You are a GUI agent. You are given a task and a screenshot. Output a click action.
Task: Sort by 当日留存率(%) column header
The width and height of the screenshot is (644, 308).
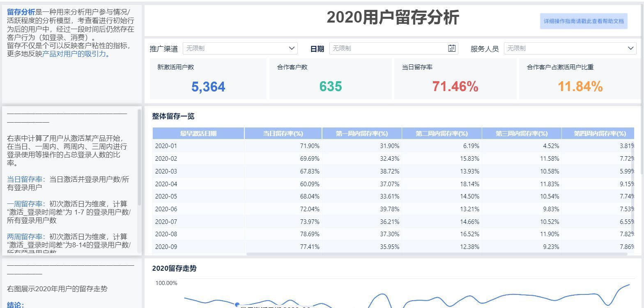tap(283, 133)
